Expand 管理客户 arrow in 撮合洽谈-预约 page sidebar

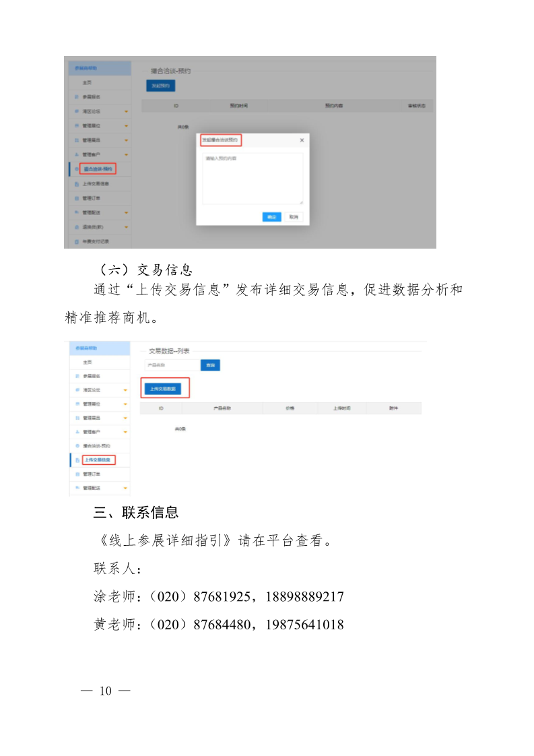127,155
